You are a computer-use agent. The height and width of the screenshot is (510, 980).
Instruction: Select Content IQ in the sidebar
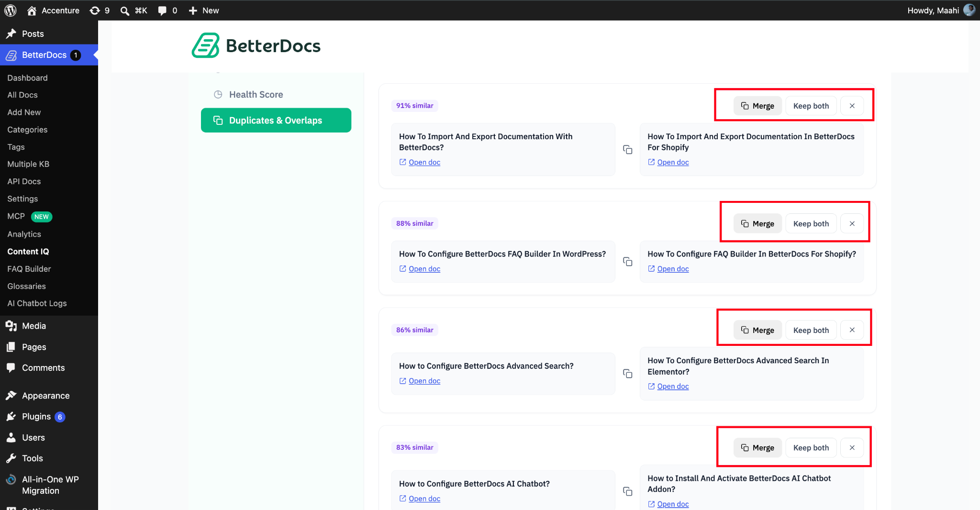tap(28, 251)
